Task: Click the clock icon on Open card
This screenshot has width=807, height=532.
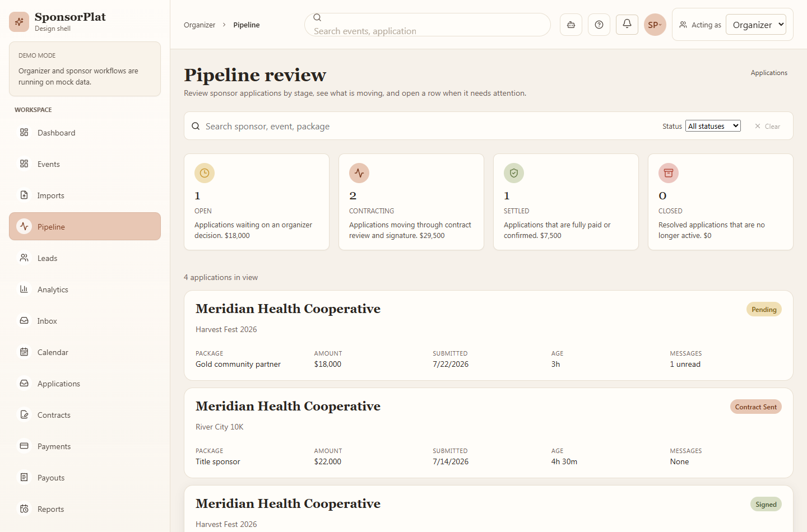Action: coord(205,173)
